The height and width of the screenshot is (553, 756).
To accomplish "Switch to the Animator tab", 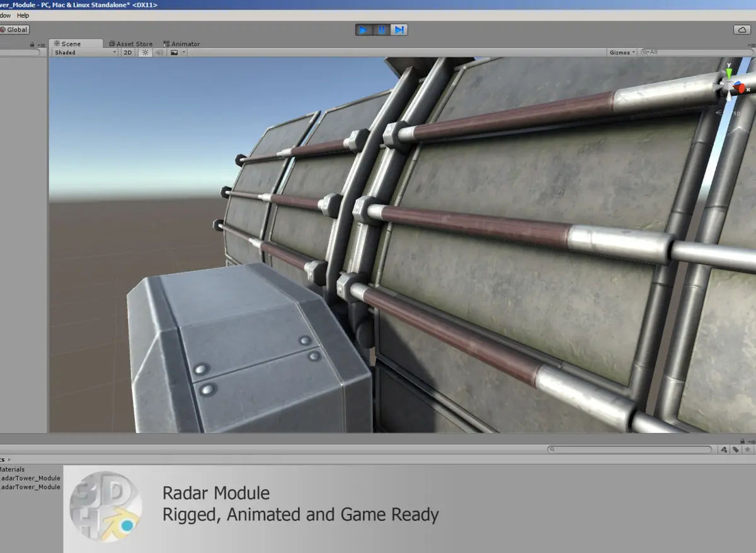I will pyautogui.click(x=181, y=44).
